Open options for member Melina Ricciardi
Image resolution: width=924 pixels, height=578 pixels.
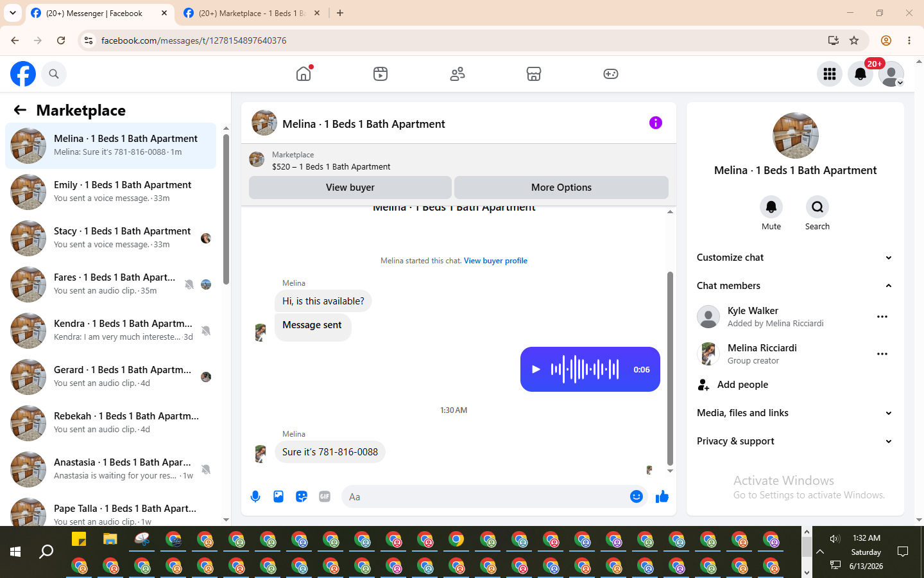point(882,354)
